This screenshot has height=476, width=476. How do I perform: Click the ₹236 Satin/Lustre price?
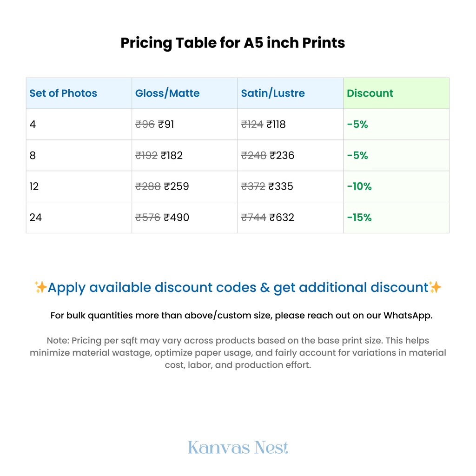pyautogui.click(x=282, y=155)
